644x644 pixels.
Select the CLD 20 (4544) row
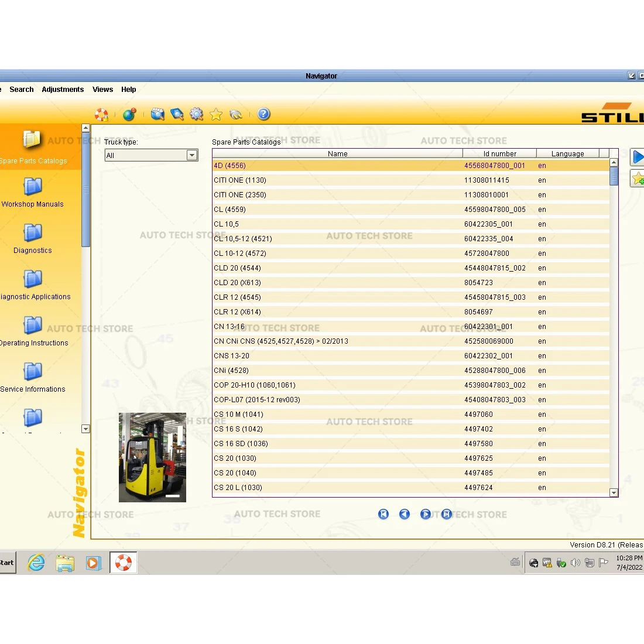point(411,268)
